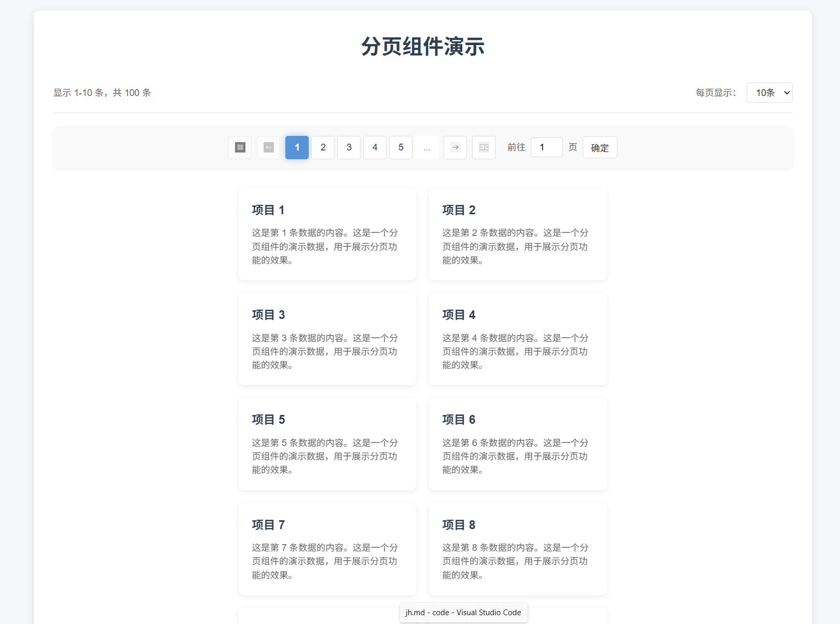The image size is (840, 624).
Task: Click the next page arrow icon
Action: pyautogui.click(x=455, y=147)
